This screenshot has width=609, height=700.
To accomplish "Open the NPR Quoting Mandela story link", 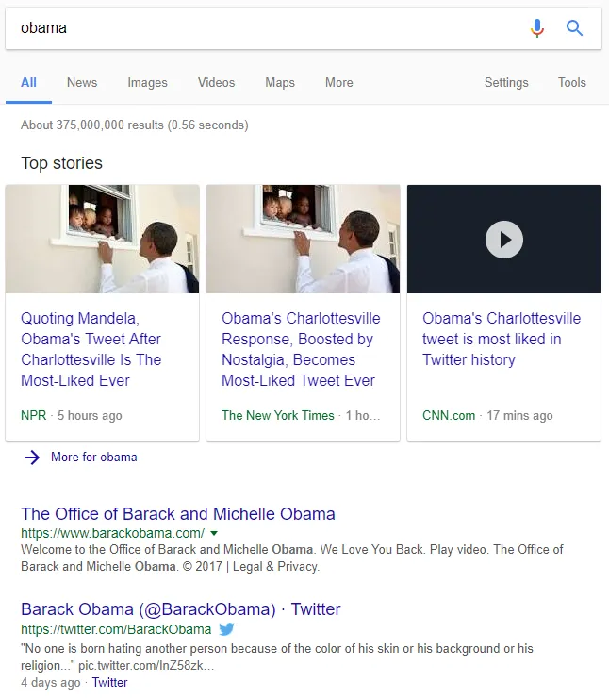I will click(x=91, y=349).
